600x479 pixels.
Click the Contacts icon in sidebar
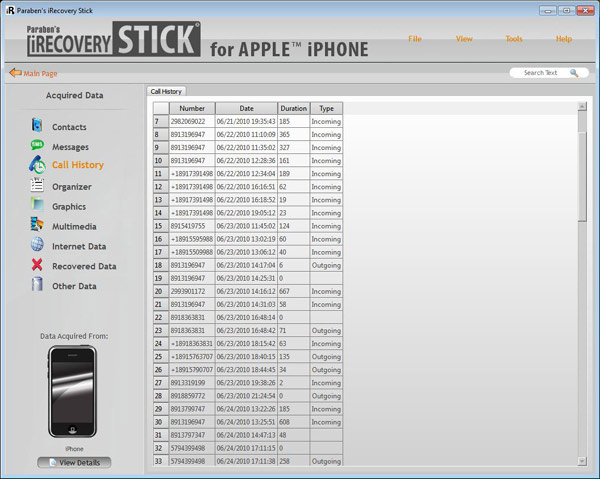(37, 126)
